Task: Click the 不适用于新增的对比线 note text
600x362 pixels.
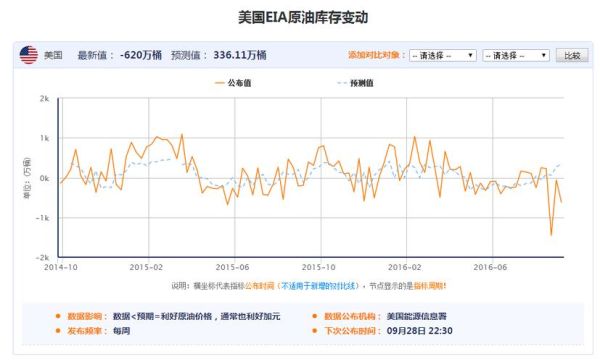Action: [x=318, y=286]
